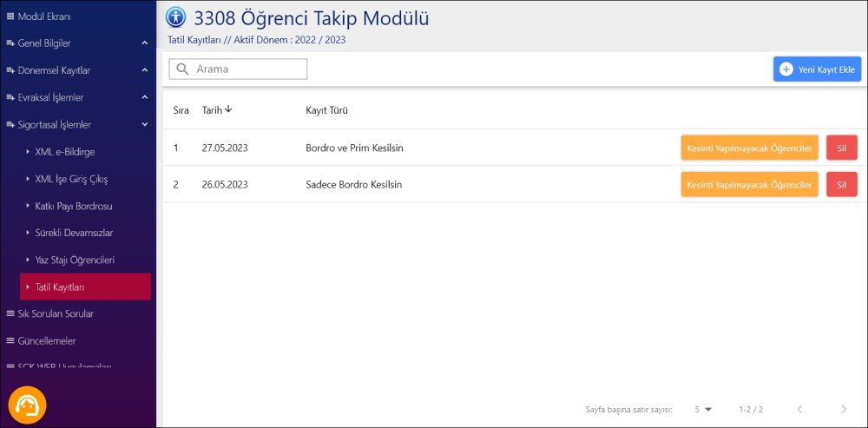Image resolution: width=868 pixels, height=428 pixels.
Task: Click the Modül Ekranı grid icon
Action: [10, 16]
